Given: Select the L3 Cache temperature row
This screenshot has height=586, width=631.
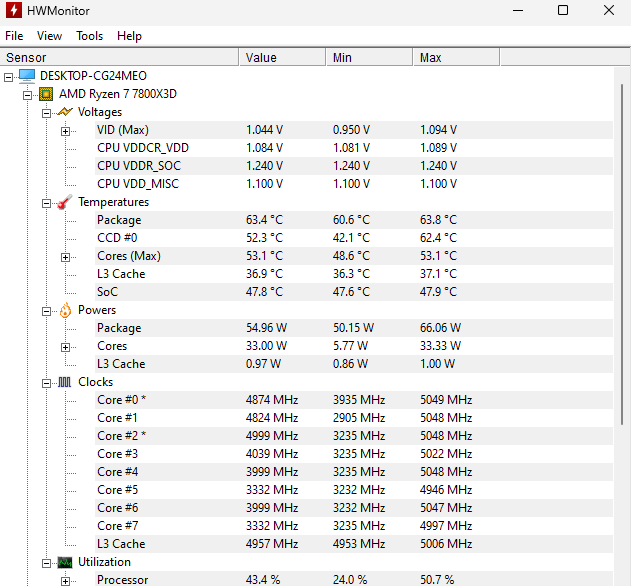Looking at the screenshot, I should tap(354, 274).
